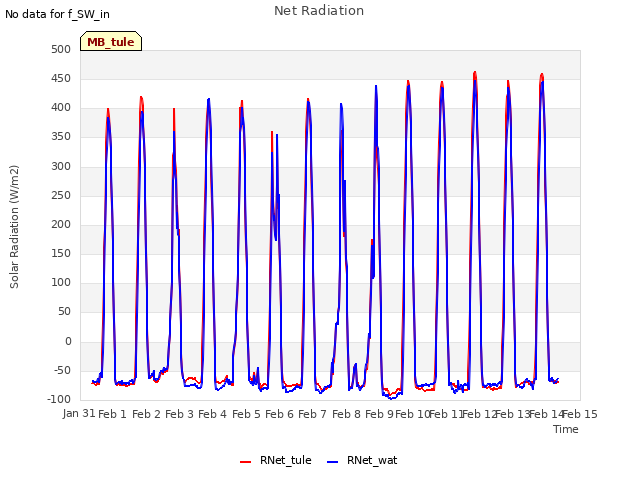Screen dimensions: 640x480
Task: Click the Jan 31 x-axis label
Action: [79, 414]
